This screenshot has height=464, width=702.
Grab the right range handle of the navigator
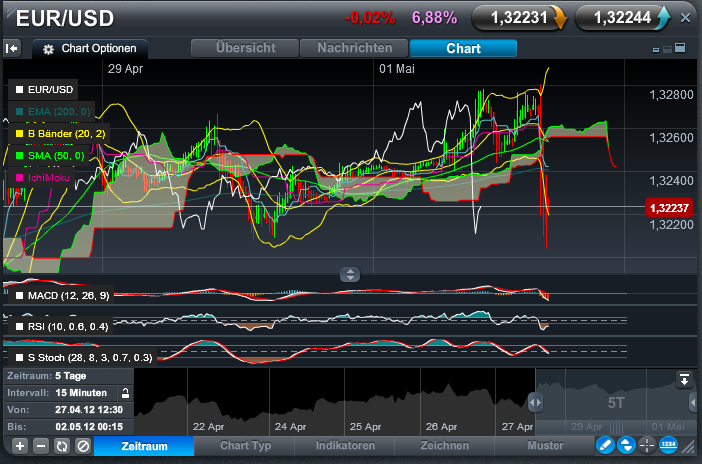(x=694, y=402)
